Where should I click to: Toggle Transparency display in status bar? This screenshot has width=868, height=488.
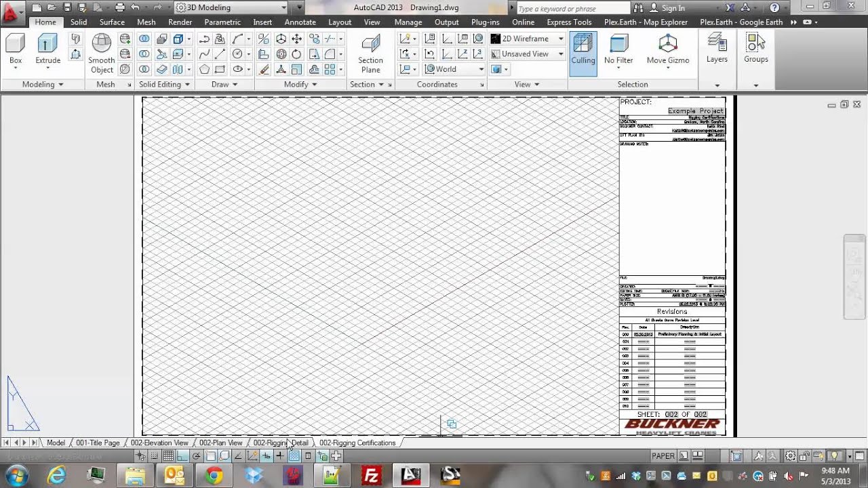point(294,456)
